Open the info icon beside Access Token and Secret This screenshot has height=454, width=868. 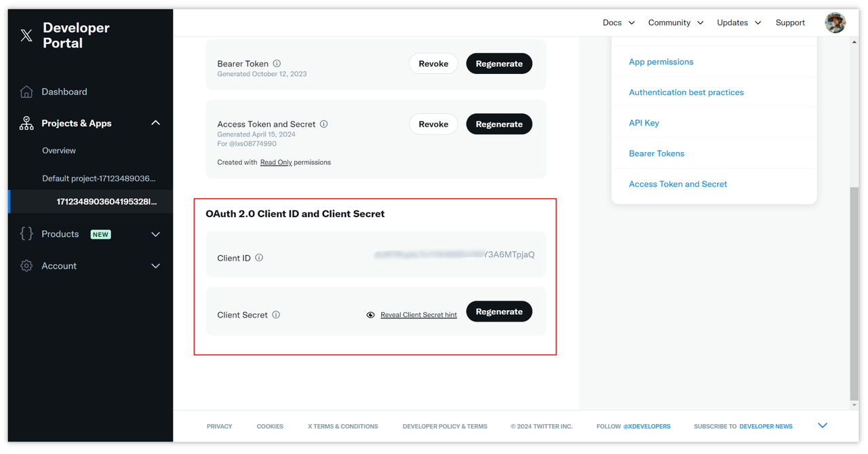click(x=323, y=124)
